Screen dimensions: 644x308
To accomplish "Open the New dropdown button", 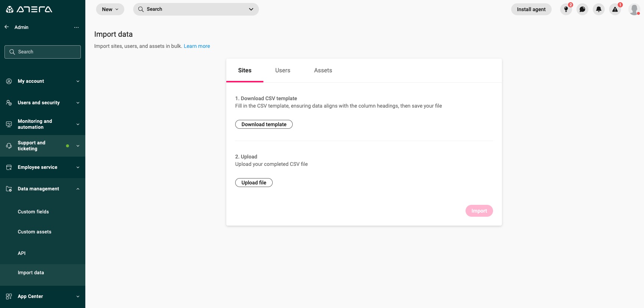I will click(110, 9).
